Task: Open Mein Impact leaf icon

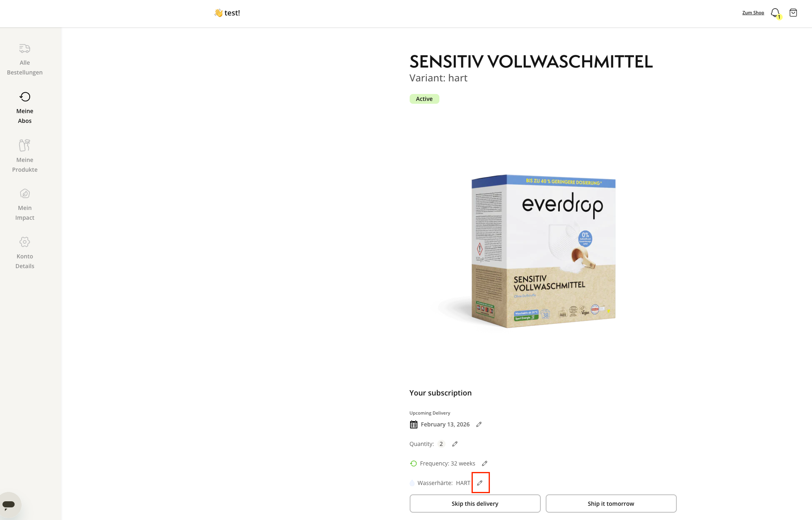Action: coord(25,194)
